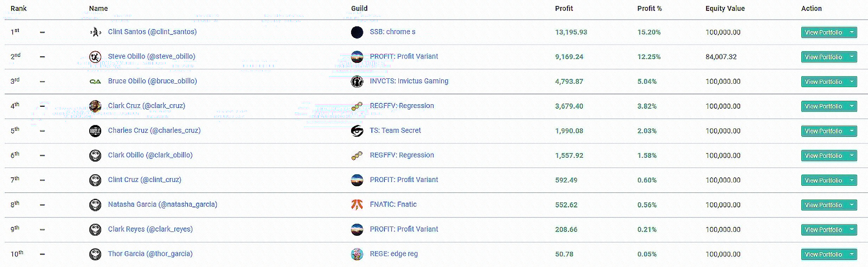This screenshot has width=868, height=267.
Task: Expand dropdown arrow beside 1st place View Portfolio
Action: (x=852, y=32)
